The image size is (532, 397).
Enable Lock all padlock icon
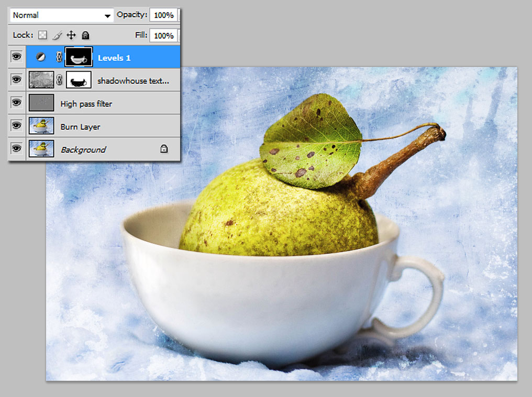(84, 35)
